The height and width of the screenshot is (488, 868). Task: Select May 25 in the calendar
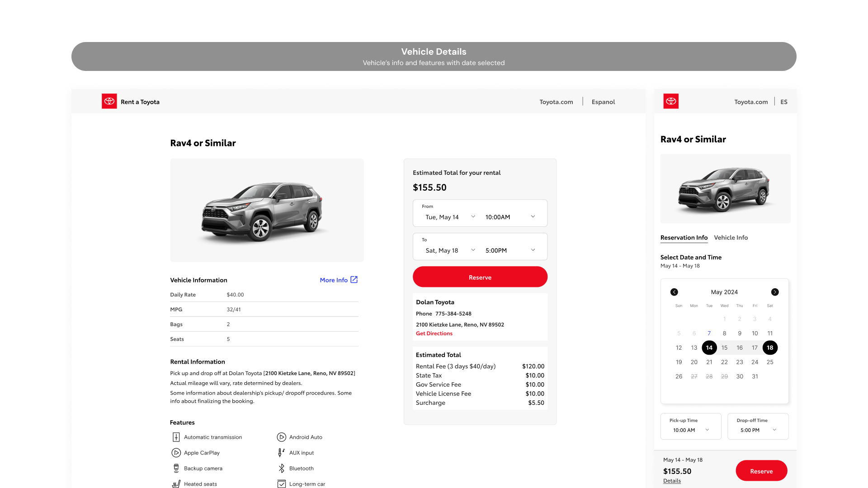point(770,362)
